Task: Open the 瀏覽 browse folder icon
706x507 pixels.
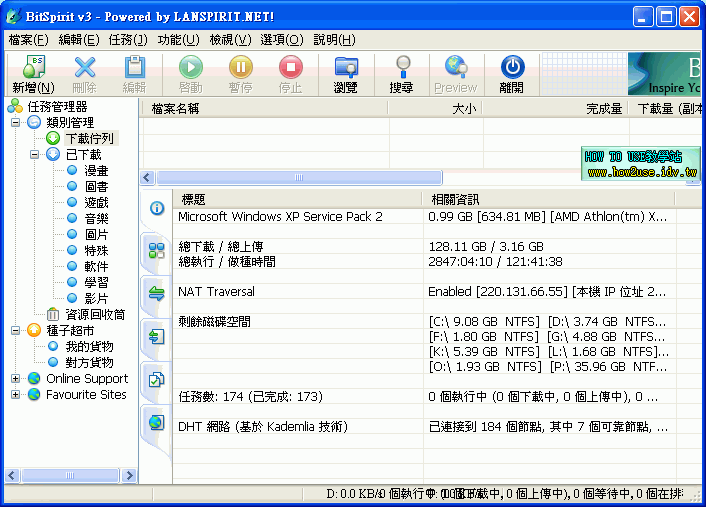Action: [x=346, y=67]
